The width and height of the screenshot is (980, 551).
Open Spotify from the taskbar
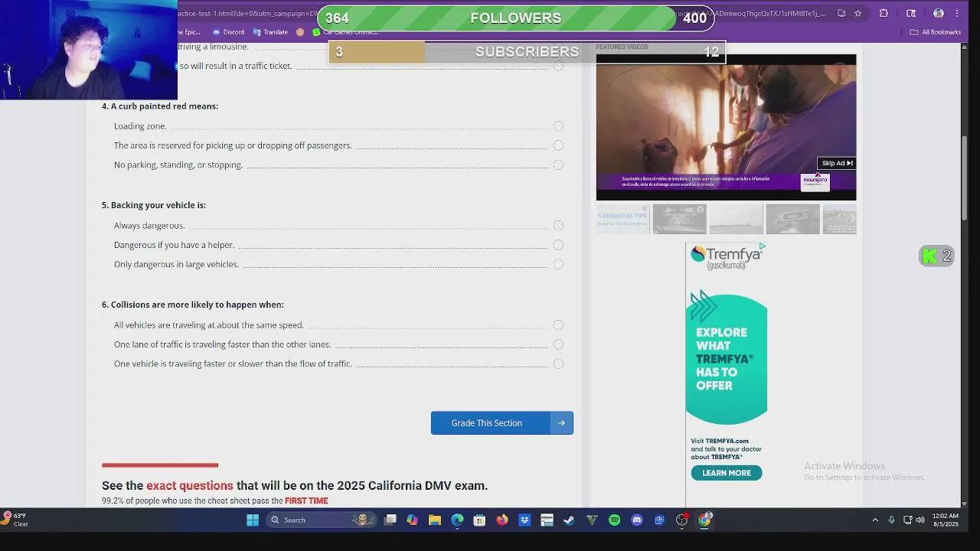tap(614, 520)
